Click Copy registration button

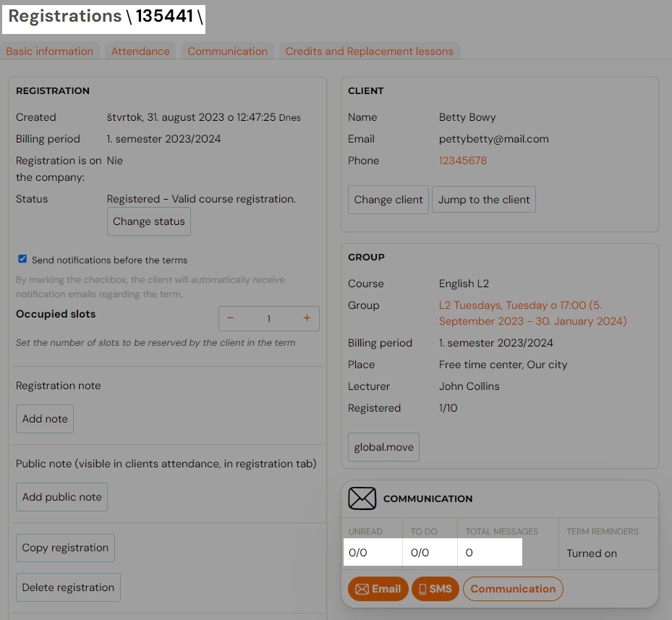65,548
